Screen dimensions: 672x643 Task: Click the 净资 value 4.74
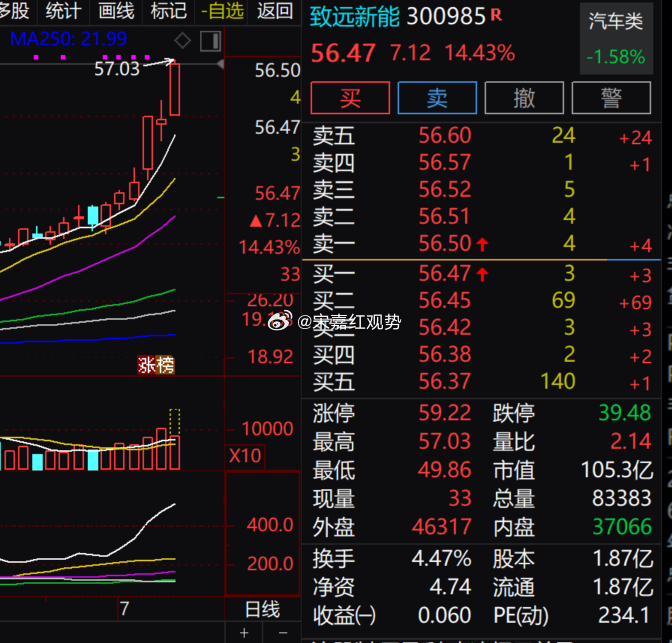coord(450,587)
